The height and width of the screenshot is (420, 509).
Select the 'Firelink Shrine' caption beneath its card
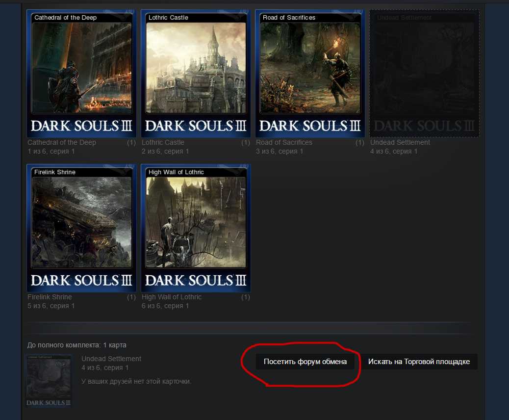click(50, 297)
